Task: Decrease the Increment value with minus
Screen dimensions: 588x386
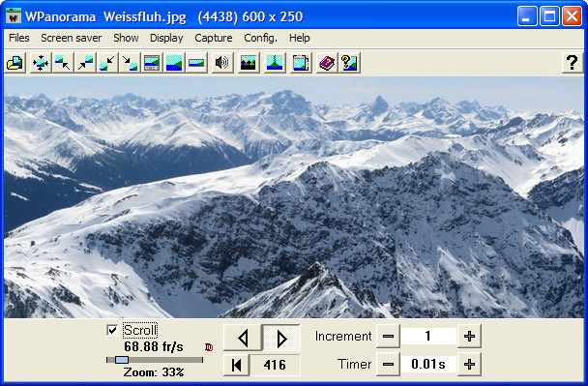Action: [388, 336]
